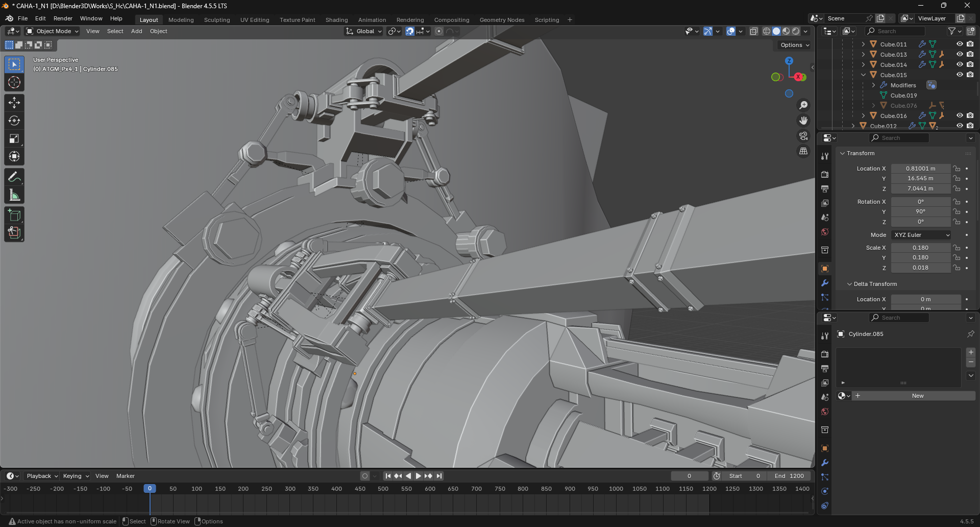Expand the Modifiers entry in outliner
The width and height of the screenshot is (980, 527).
[x=873, y=85]
